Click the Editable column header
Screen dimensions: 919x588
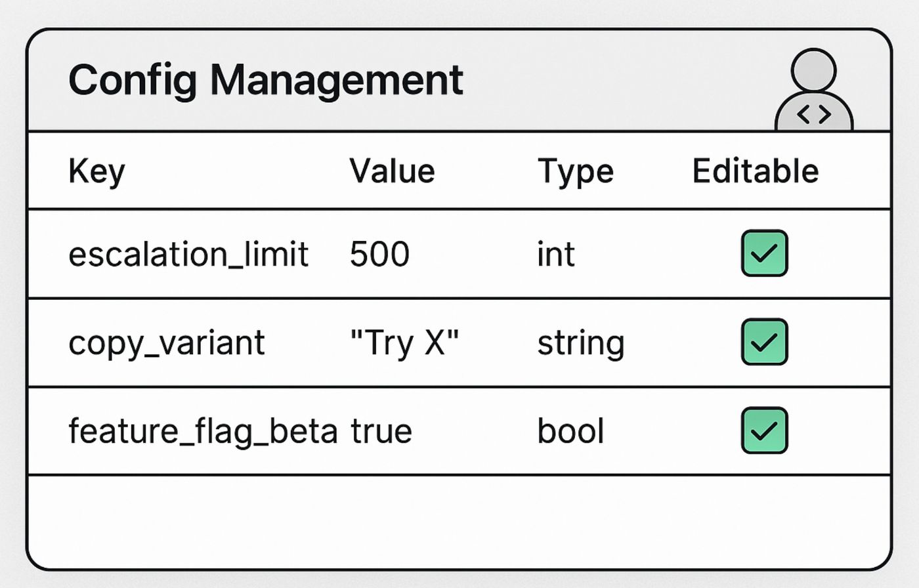pos(756,171)
